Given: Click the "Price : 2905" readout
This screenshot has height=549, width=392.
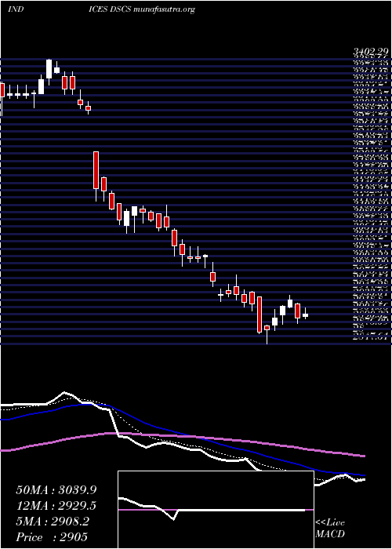Looking at the screenshot, I should 52,537.
